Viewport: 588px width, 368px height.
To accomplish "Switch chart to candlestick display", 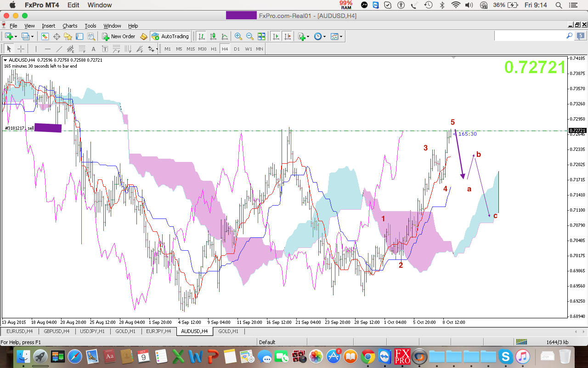I will [x=213, y=36].
